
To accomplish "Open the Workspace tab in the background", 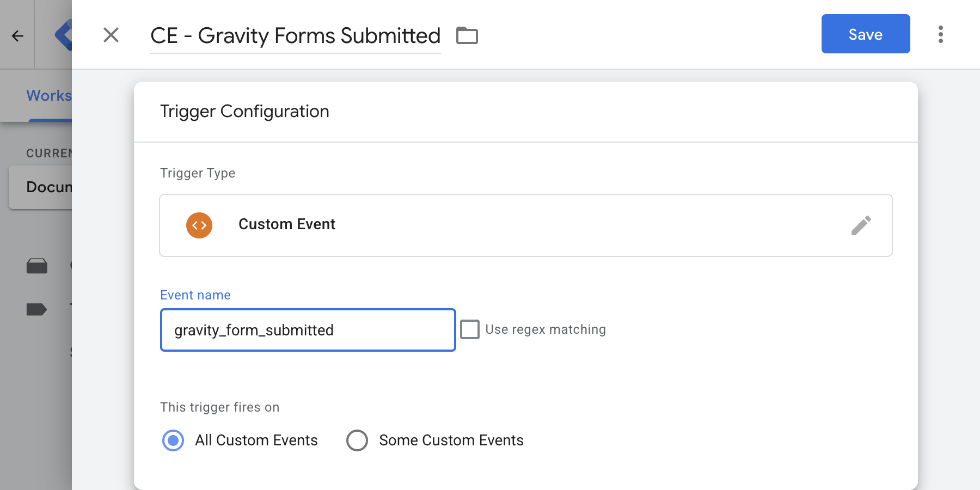I will (49, 96).
